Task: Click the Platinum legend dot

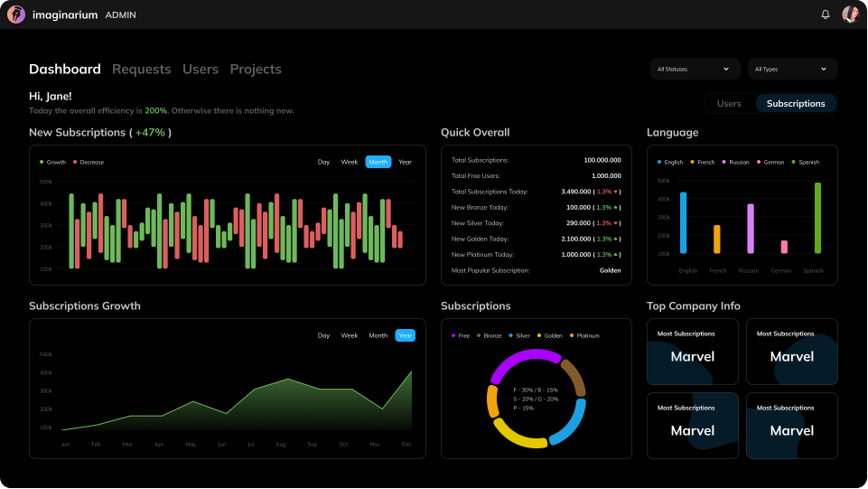Action: [572, 335]
